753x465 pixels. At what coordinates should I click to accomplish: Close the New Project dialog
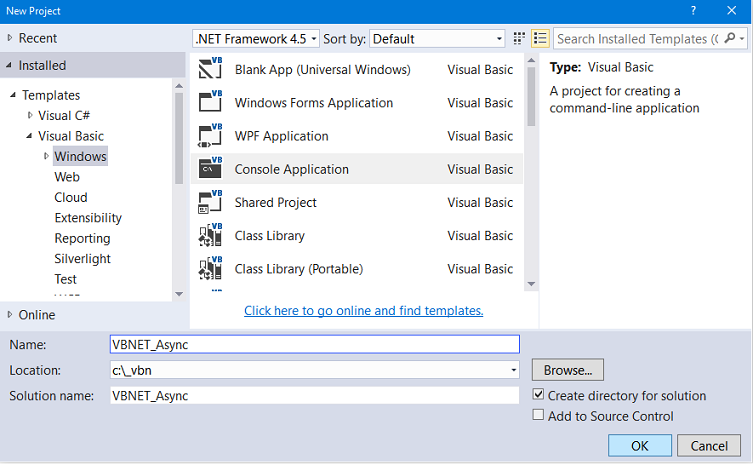pos(731,11)
